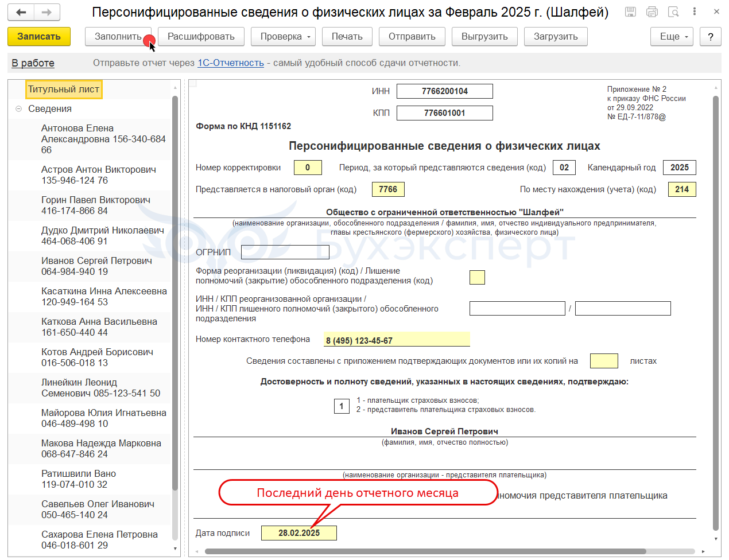Image resolution: width=729 pixels, height=560 pixels.
Task: Select Майорова Юлия Игнатьевна entry
Action: (104, 418)
